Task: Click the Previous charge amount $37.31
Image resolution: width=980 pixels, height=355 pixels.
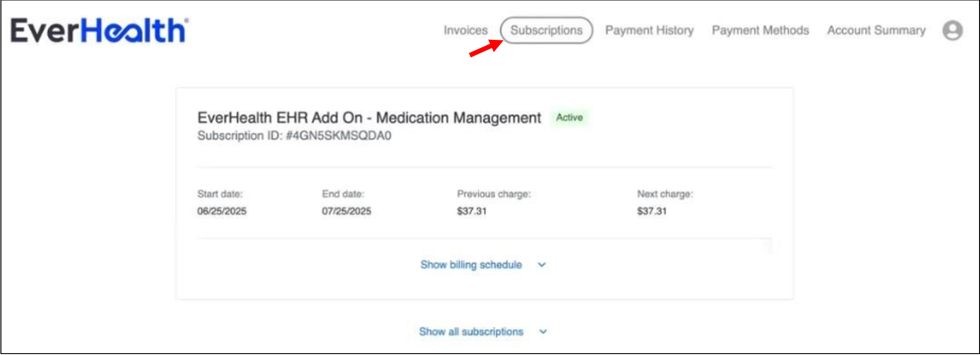Action: [x=472, y=211]
